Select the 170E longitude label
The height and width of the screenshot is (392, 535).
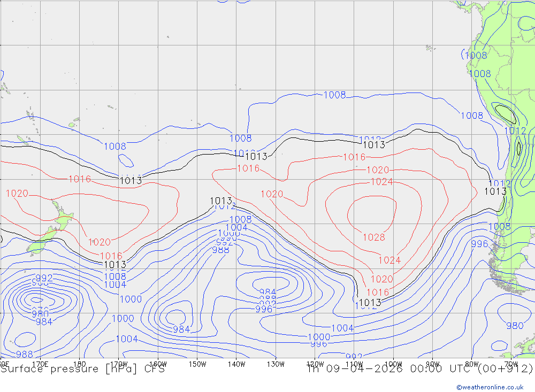[x=40, y=364]
